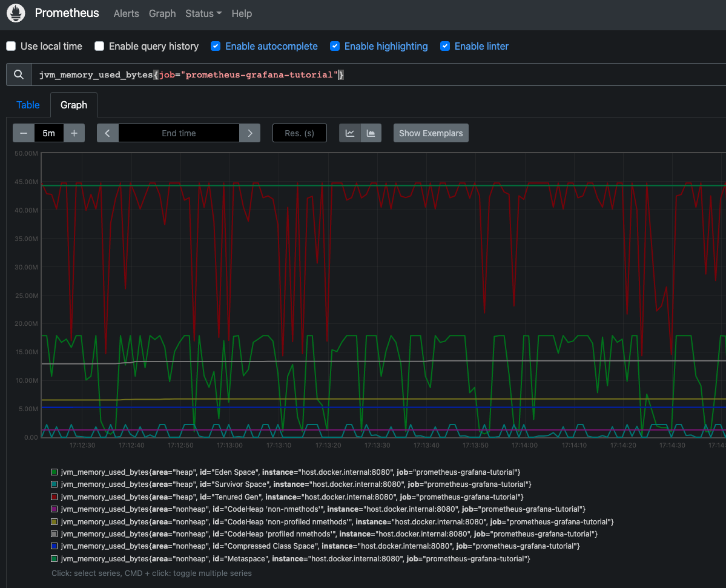Increase the time range with plus button

tap(74, 133)
